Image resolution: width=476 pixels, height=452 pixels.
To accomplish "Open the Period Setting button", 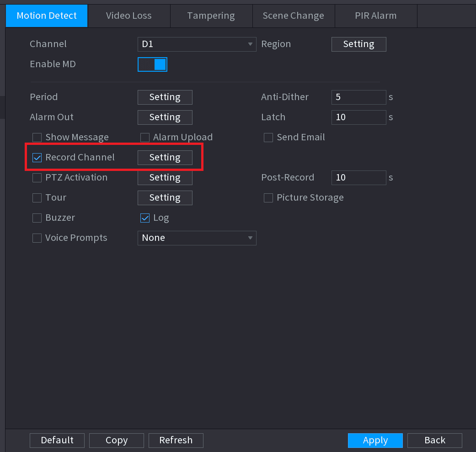I will (165, 97).
